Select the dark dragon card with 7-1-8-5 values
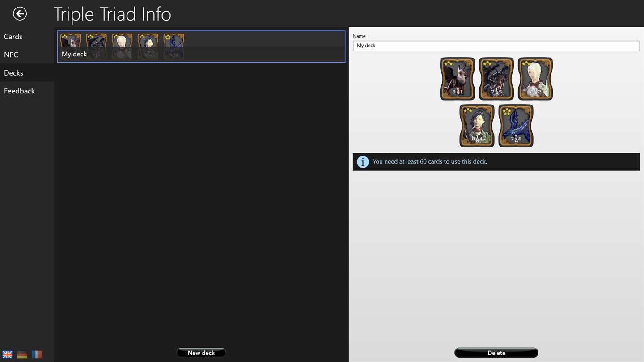The width and height of the screenshot is (644, 362). [x=496, y=79]
